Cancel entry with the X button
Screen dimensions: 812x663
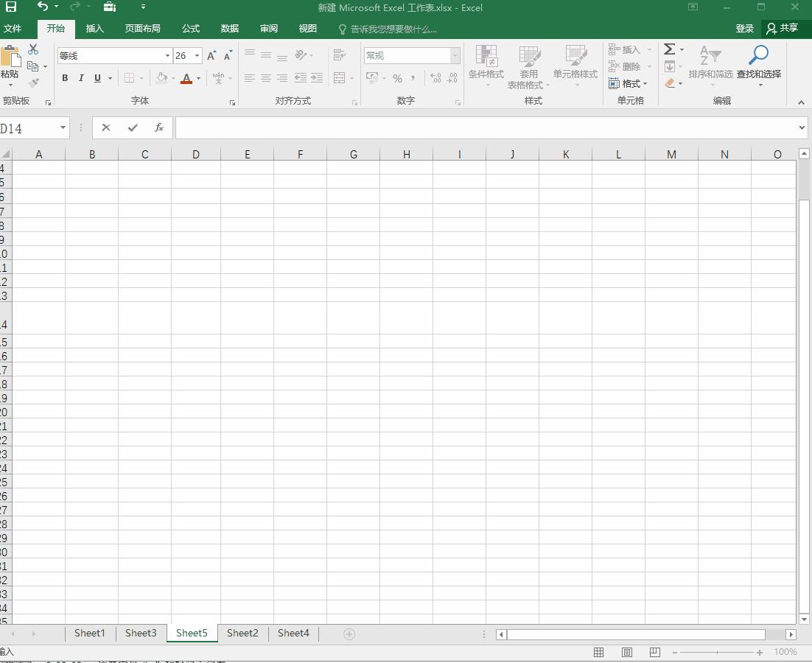[x=106, y=128]
